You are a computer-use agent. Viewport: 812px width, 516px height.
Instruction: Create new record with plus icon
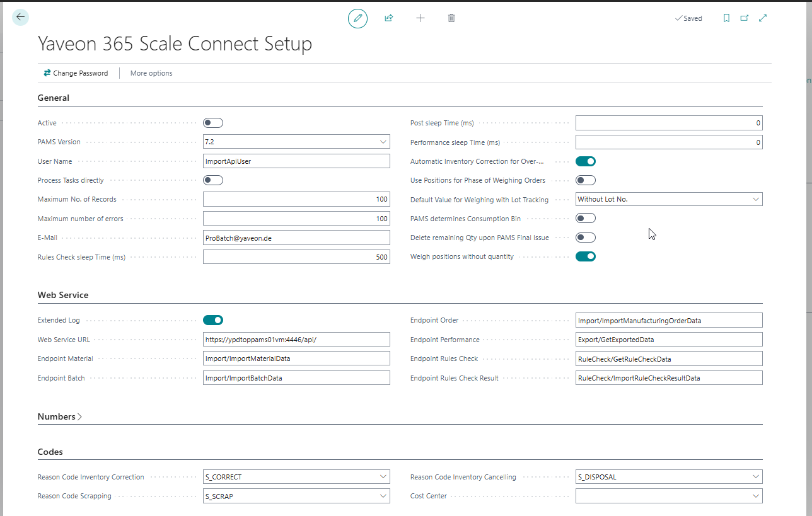pos(420,18)
